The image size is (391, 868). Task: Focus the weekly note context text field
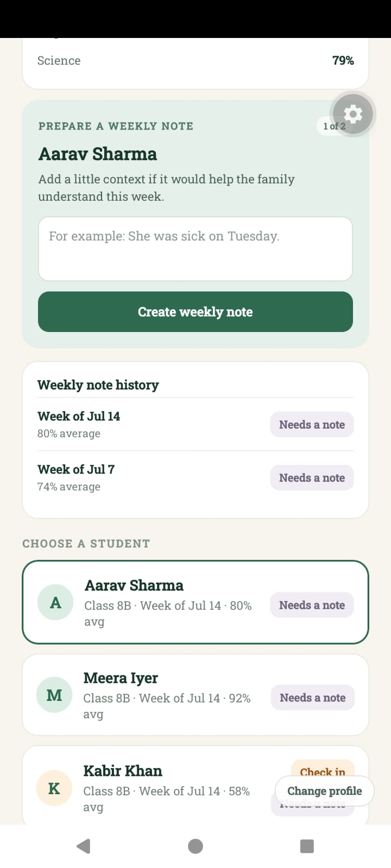pyautogui.click(x=195, y=249)
